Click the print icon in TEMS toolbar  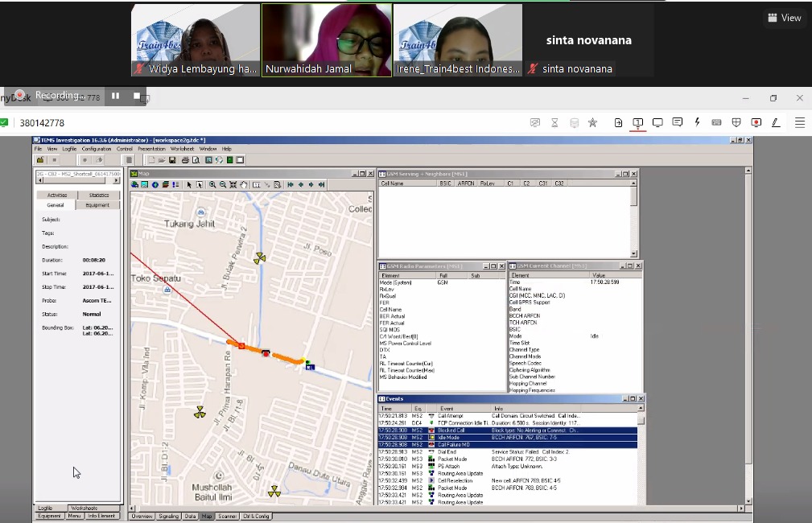point(184,160)
